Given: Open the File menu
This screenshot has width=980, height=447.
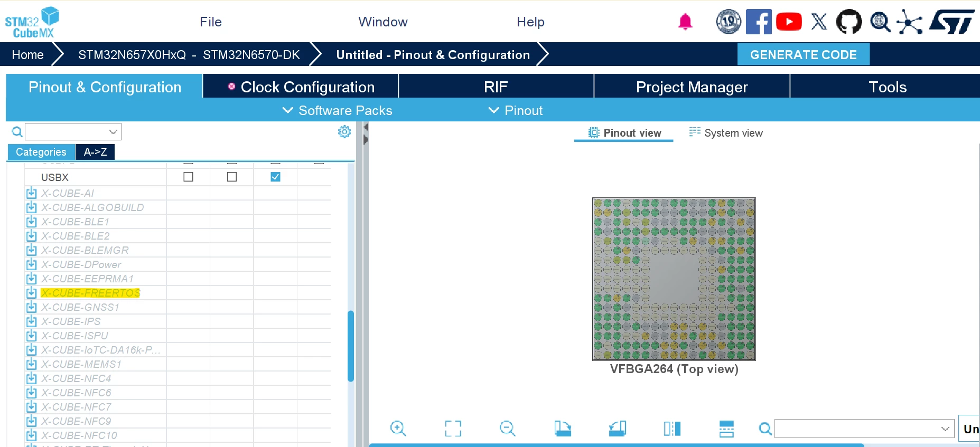Looking at the screenshot, I should click(211, 22).
